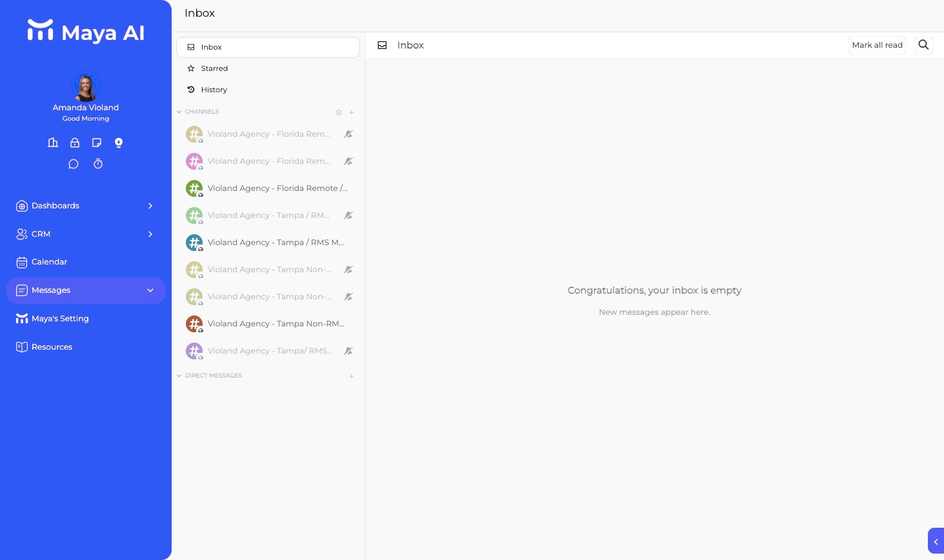Click the CRM people icon in the sidebar

coord(22,234)
